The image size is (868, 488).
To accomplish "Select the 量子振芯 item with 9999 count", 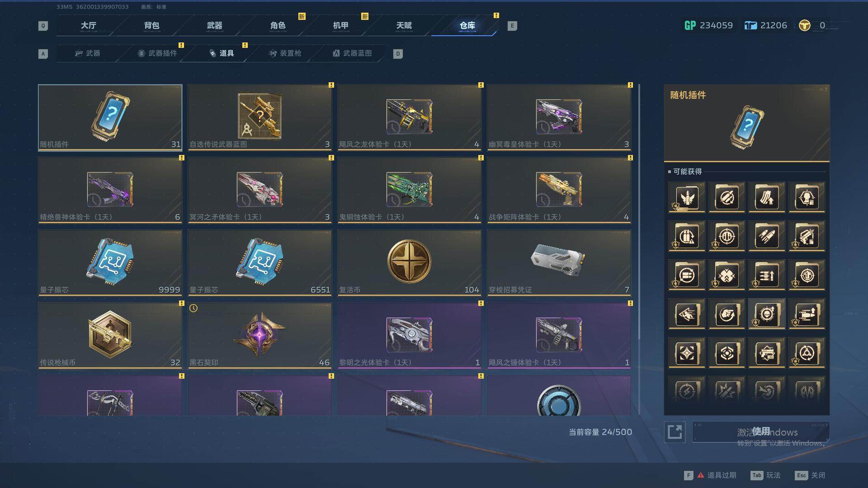I will coord(110,263).
